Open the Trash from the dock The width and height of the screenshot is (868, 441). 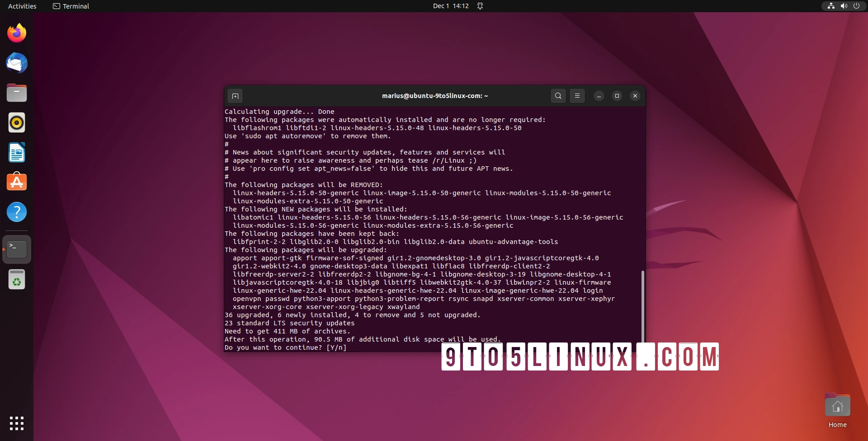coord(17,279)
